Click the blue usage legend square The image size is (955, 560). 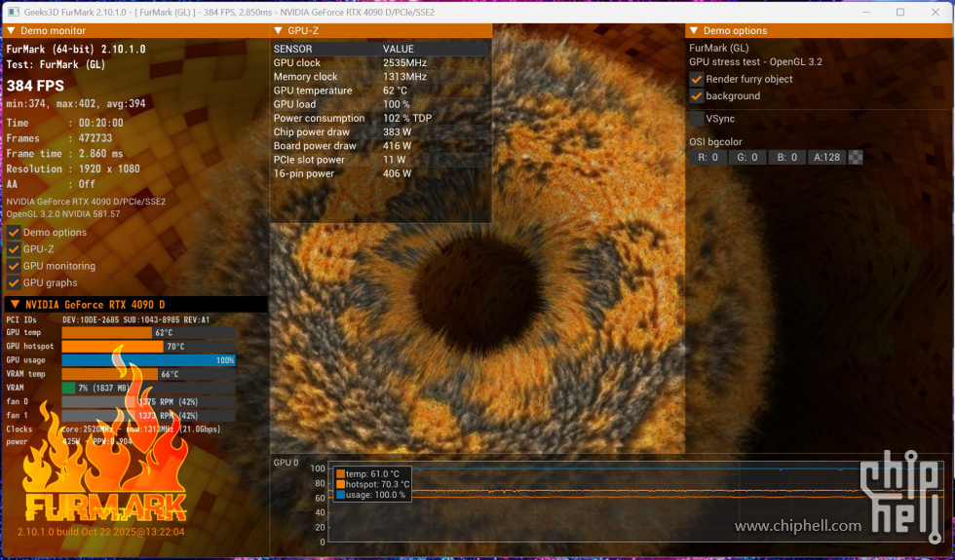point(340,495)
